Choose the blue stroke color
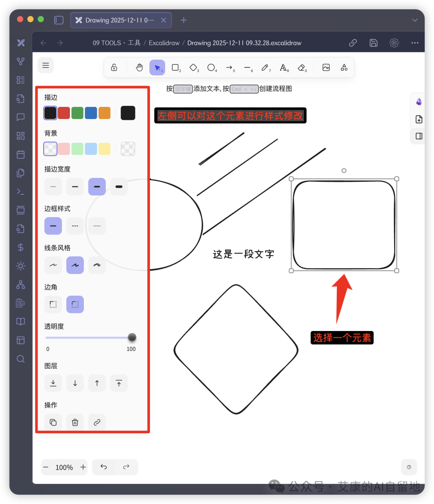 pyautogui.click(x=91, y=113)
